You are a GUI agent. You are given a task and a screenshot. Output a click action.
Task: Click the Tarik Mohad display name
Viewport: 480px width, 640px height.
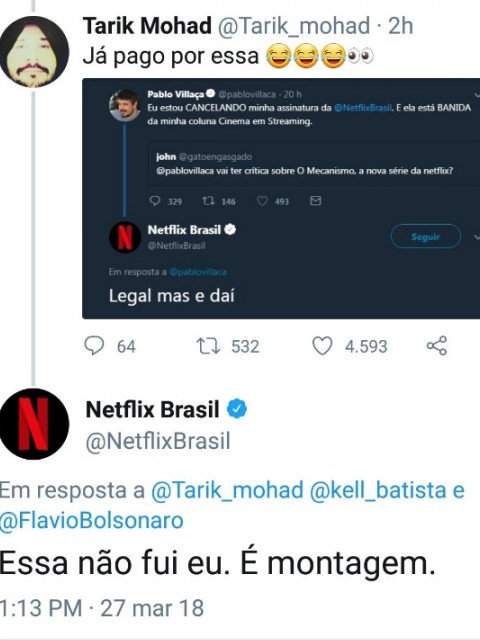tap(147, 26)
